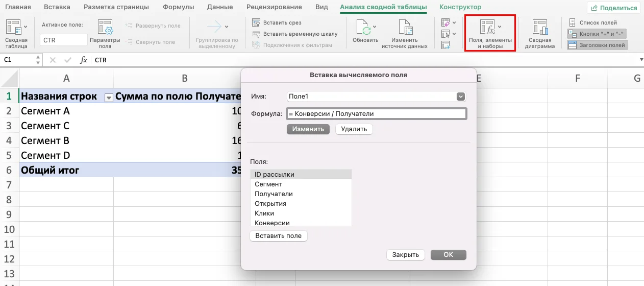Toggle Заголовки полей display
The height and width of the screenshot is (286, 644).
tap(597, 45)
